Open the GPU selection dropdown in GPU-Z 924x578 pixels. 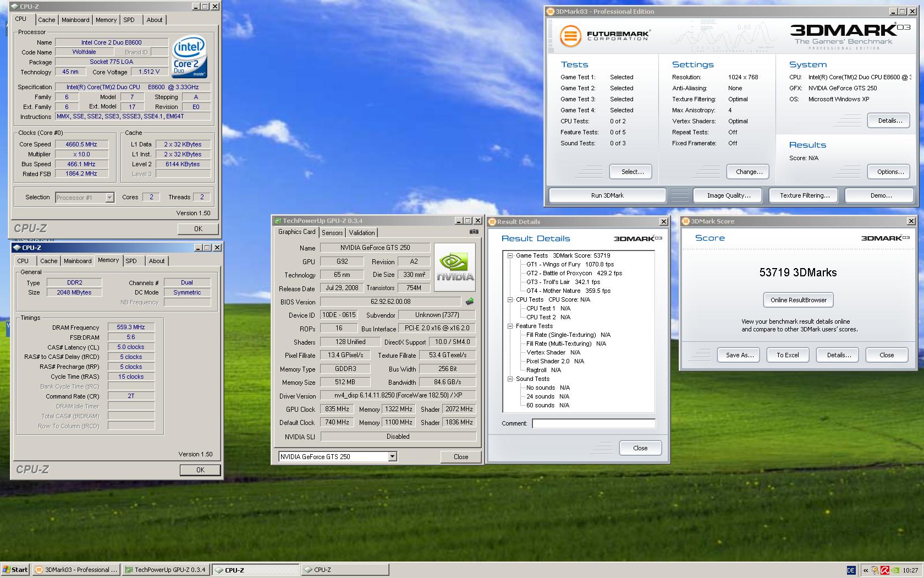pos(392,456)
